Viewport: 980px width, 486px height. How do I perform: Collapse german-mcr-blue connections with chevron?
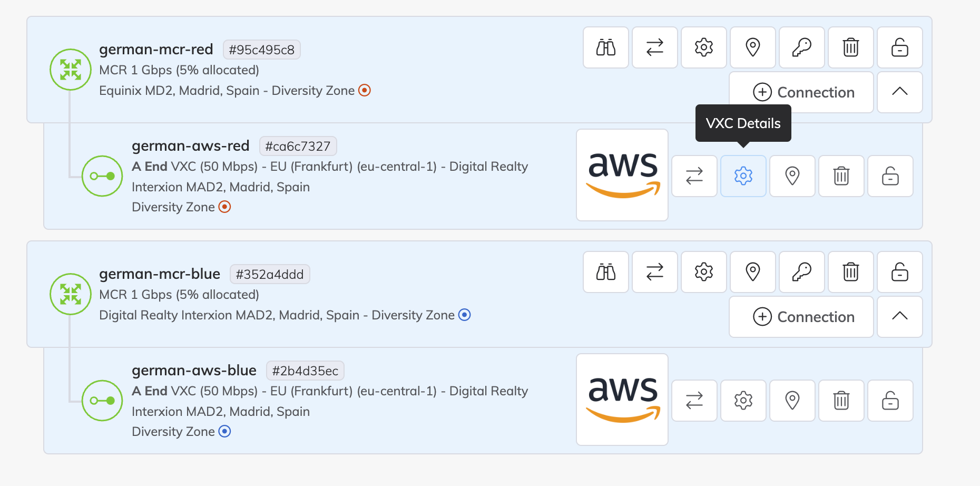tap(900, 317)
